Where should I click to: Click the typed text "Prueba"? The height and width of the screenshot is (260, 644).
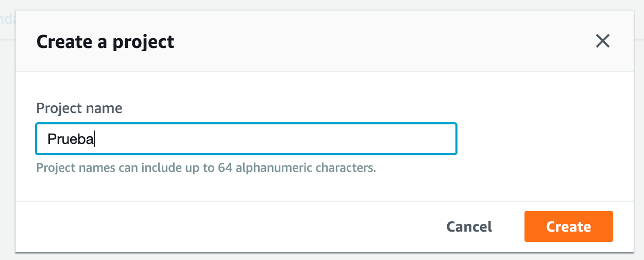(71, 139)
